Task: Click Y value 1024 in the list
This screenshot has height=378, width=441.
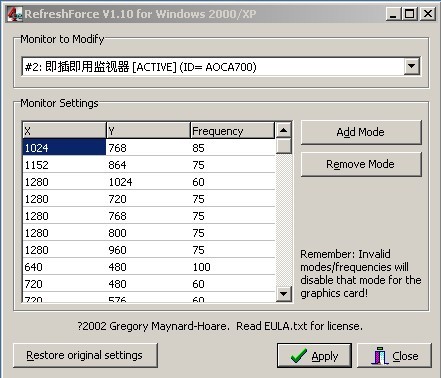Action: [120, 182]
